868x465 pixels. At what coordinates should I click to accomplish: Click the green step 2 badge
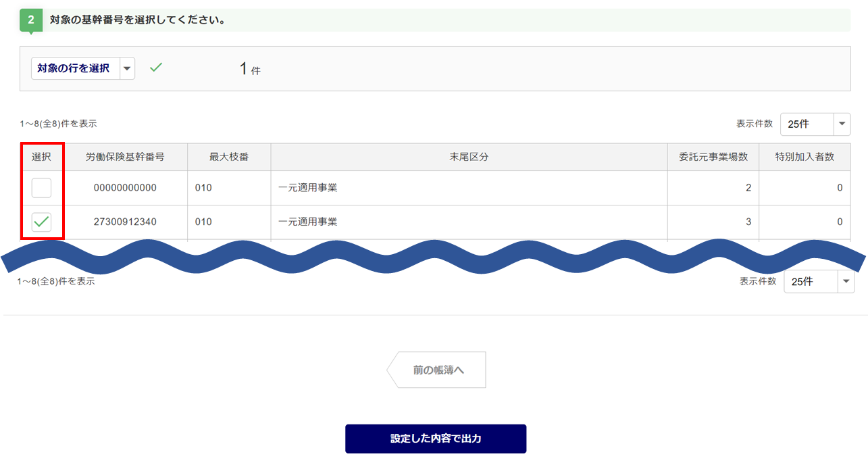click(x=30, y=20)
